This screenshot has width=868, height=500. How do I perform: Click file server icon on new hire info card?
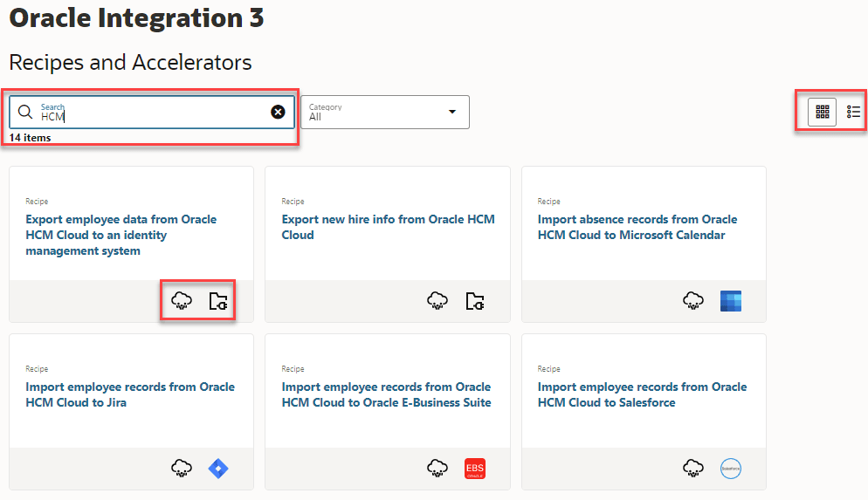(x=474, y=301)
